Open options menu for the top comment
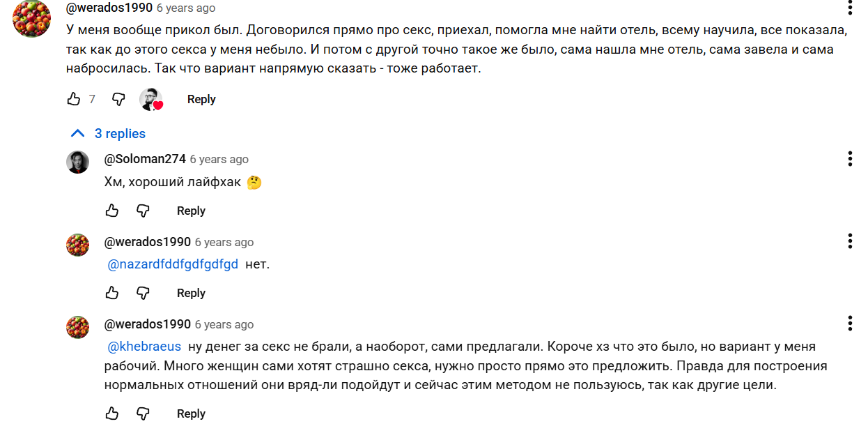This screenshot has width=868, height=440. (x=850, y=8)
